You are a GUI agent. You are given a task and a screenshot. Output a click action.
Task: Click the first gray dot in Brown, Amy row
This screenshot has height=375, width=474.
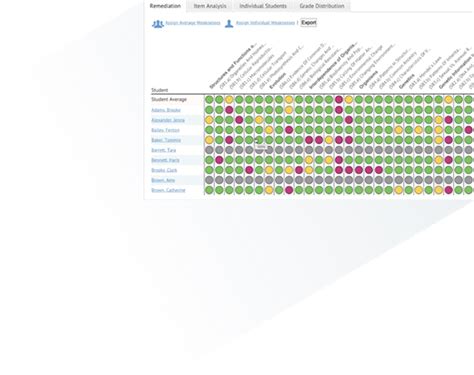[x=209, y=180]
